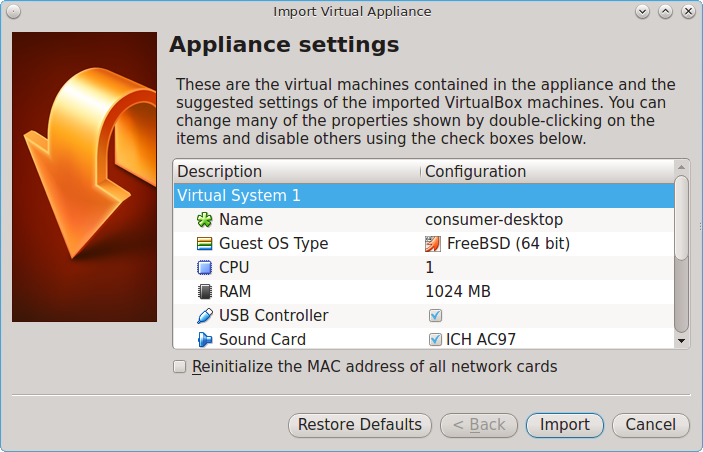Screen dimensions: 703x452
Task: Select the FreeBSD (64 bit) value
Action: [x=508, y=244]
